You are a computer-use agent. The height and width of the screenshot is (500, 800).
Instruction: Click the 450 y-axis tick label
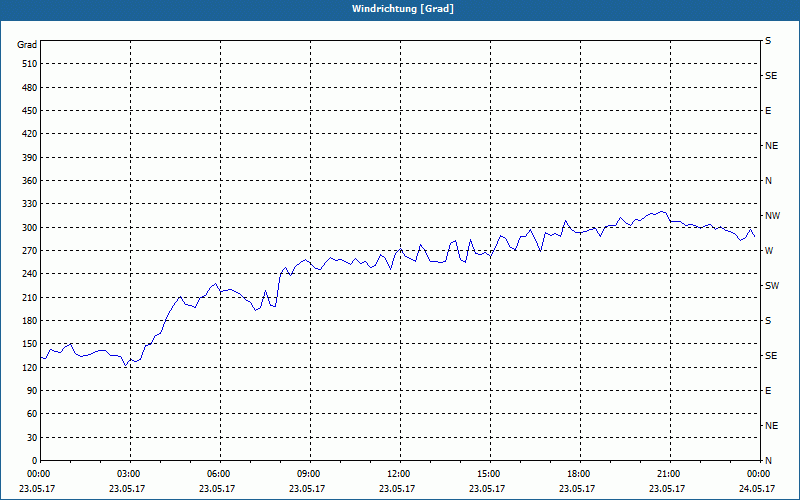point(30,111)
